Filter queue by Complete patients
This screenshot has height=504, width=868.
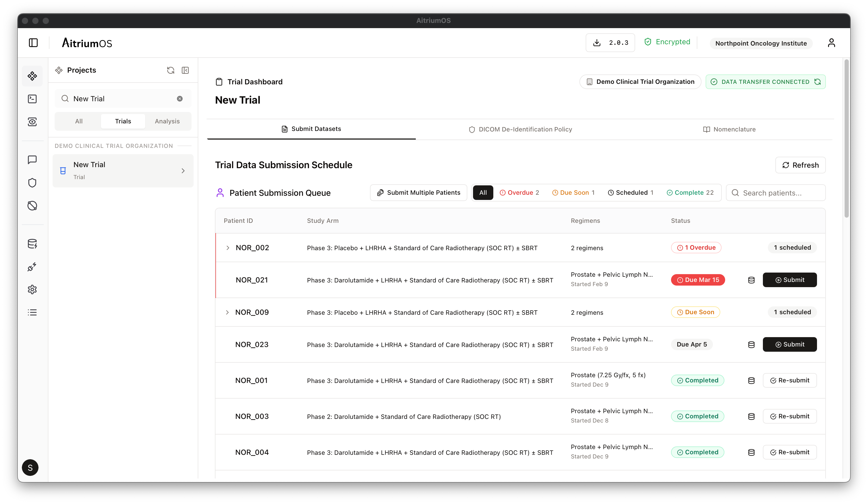click(x=690, y=193)
